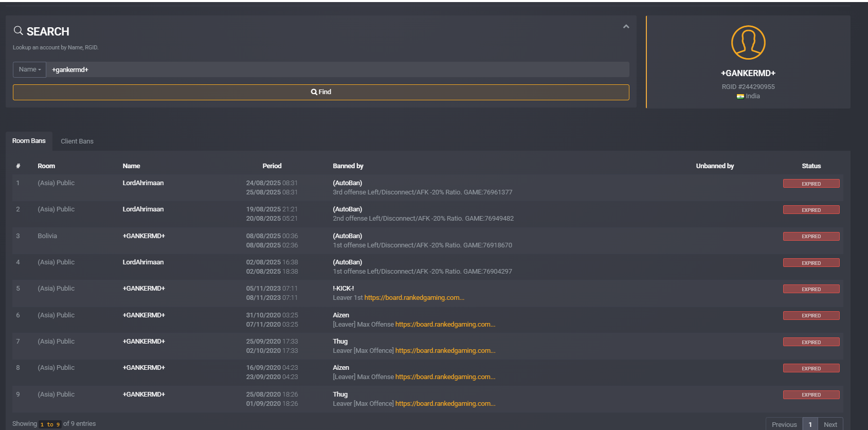This screenshot has height=430, width=868.
Task: Open the board link in Thug's 25/09/2020 ban
Action: pos(445,351)
